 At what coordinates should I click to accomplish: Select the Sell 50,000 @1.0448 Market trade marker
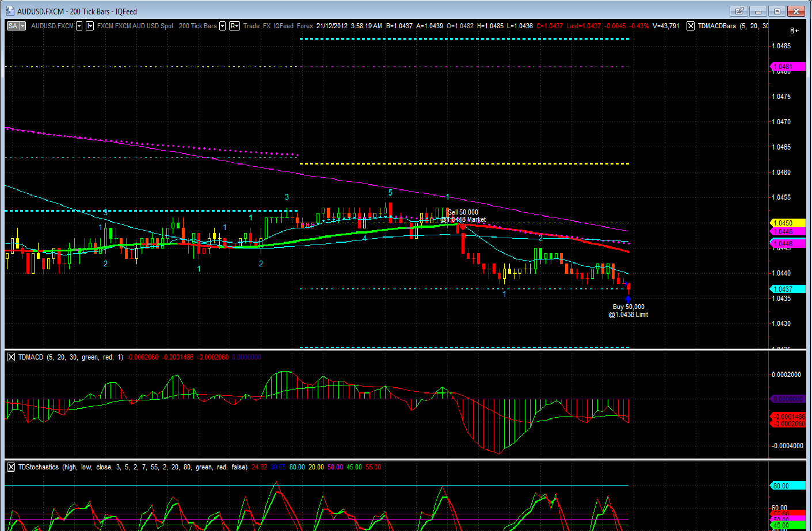click(x=463, y=216)
